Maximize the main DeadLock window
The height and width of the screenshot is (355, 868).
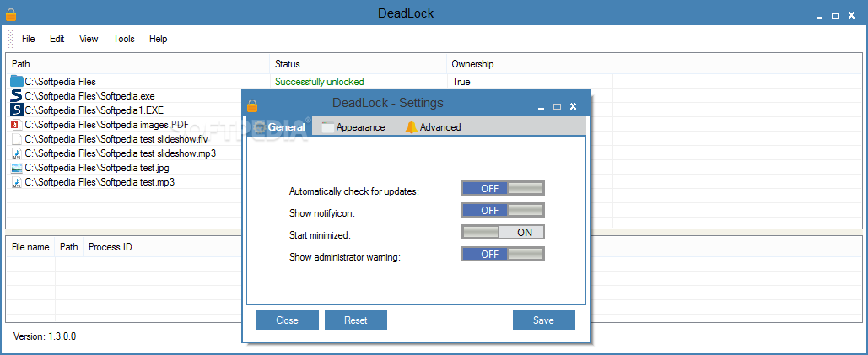835,15
